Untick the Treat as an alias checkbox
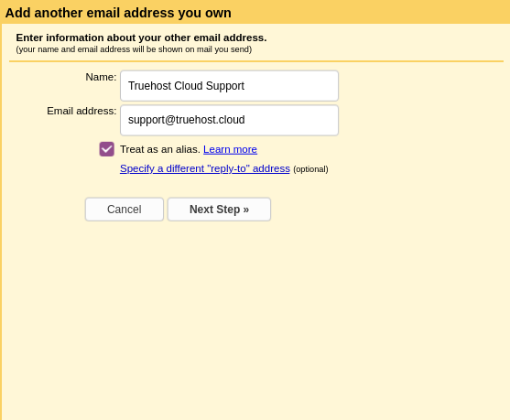This screenshot has width=510, height=420. (x=107, y=149)
